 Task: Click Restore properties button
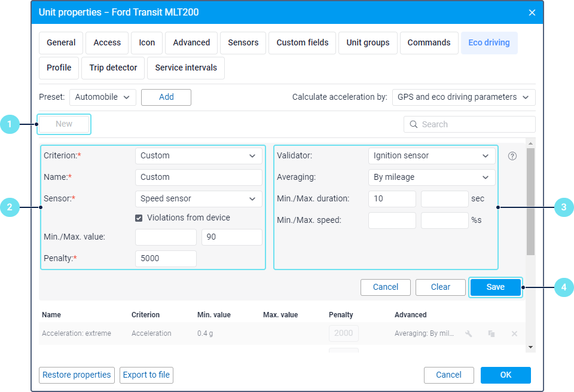(77, 375)
